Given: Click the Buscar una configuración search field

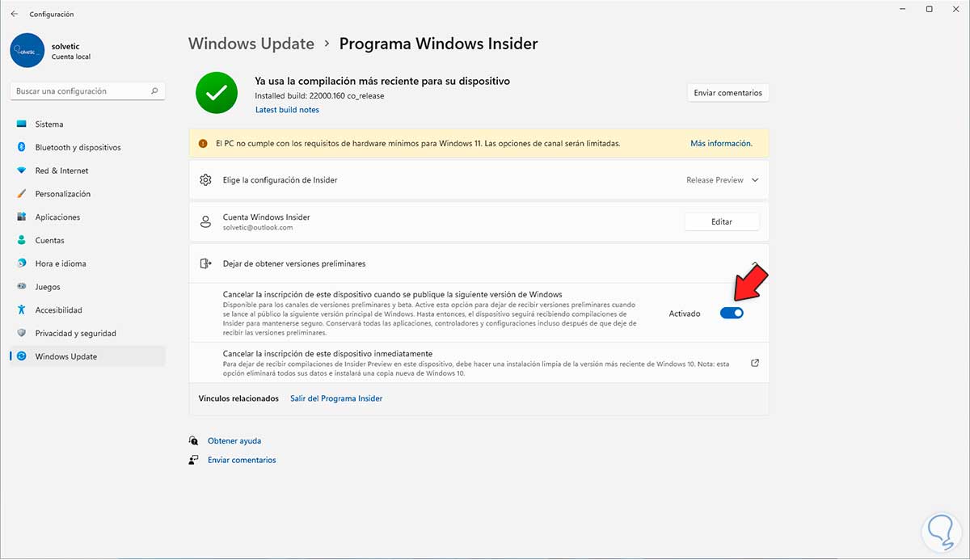Looking at the screenshot, I should [x=87, y=91].
